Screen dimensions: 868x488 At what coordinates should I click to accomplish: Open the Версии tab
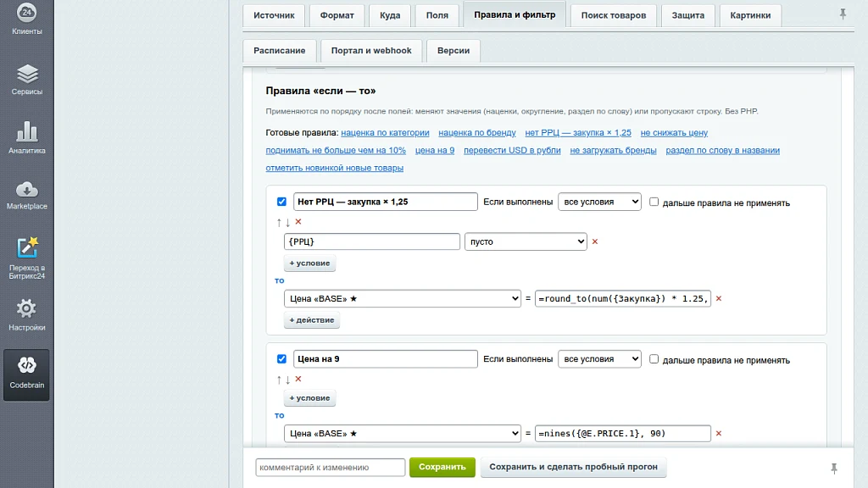pos(453,50)
